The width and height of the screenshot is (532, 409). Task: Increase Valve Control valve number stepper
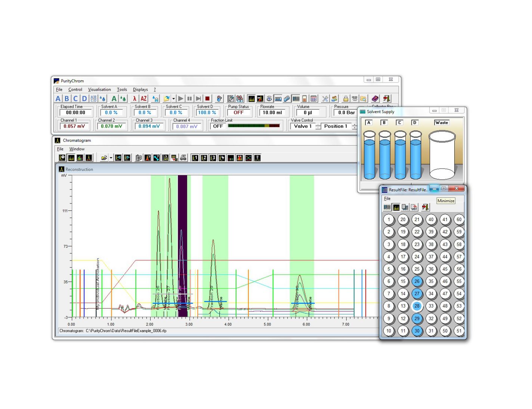coord(318,125)
